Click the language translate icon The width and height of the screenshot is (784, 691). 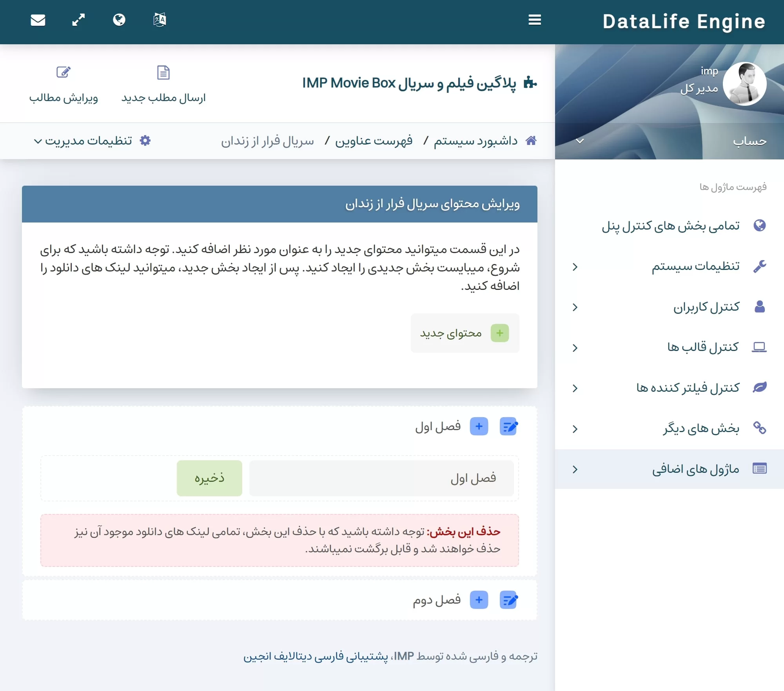[160, 20]
